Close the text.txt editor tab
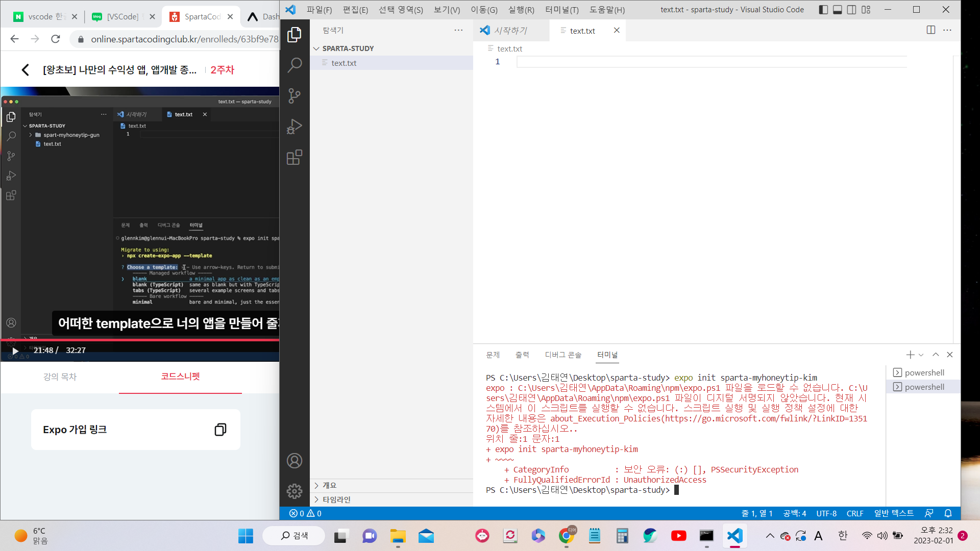Image resolution: width=980 pixels, height=551 pixels. (617, 31)
